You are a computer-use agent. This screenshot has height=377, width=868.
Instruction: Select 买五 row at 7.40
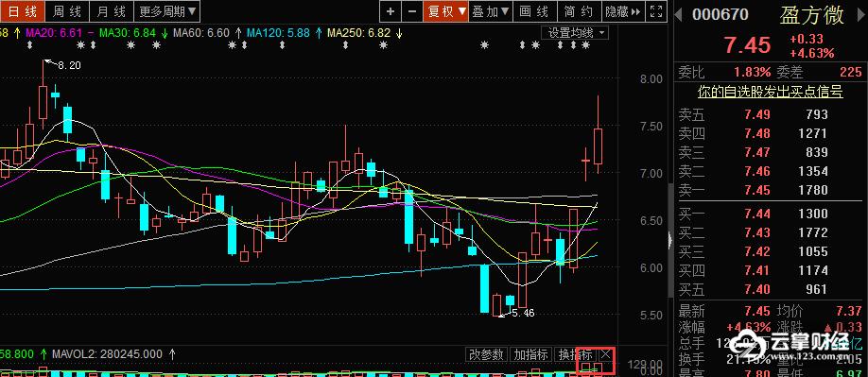click(770, 289)
